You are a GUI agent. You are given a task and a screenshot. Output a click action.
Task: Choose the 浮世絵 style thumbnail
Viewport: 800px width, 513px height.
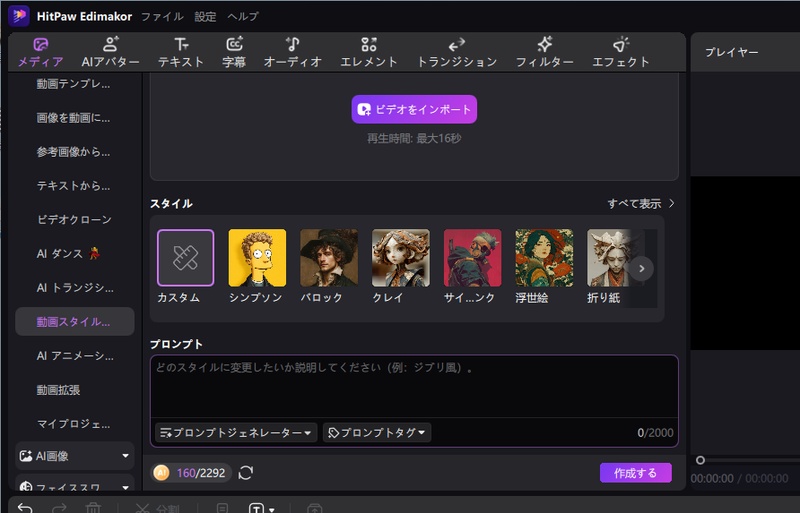coord(544,258)
